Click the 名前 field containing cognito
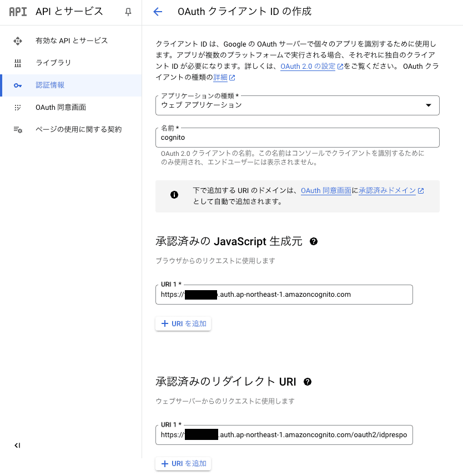 tap(298, 138)
